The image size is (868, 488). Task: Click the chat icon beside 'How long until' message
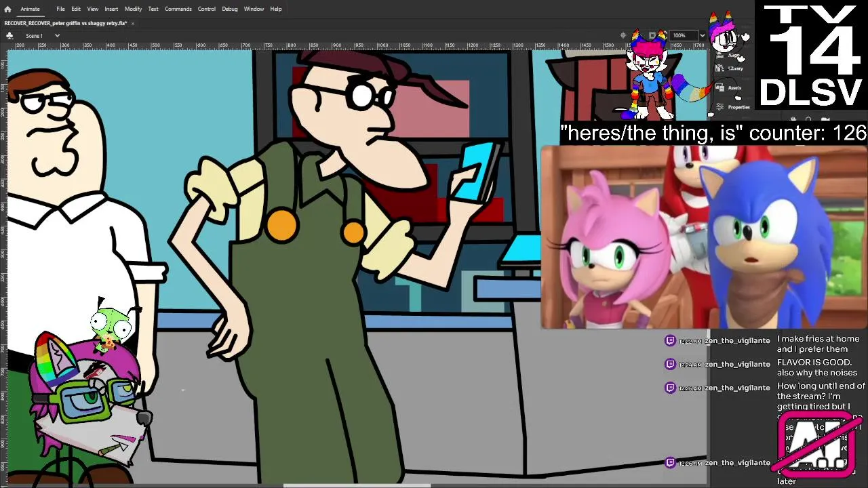coord(670,388)
